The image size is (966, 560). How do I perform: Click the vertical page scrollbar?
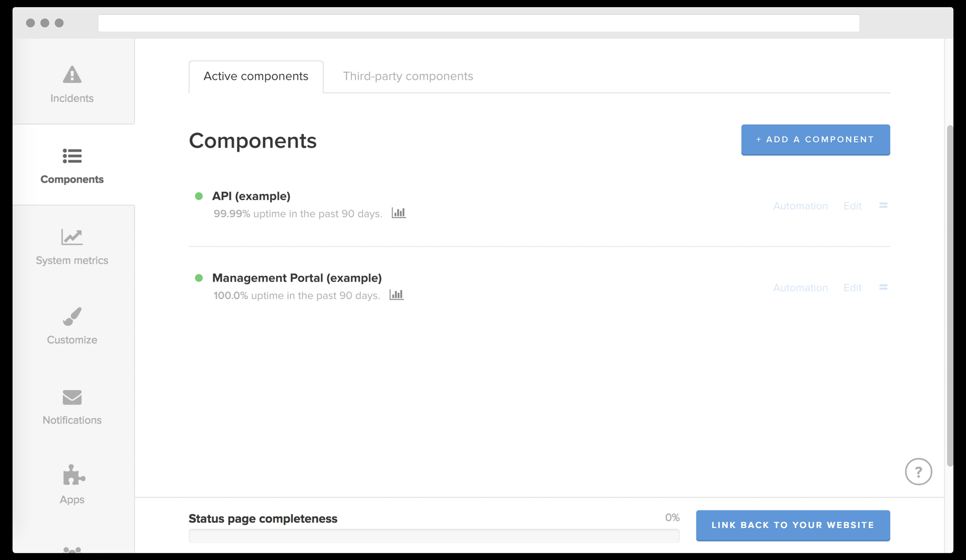tap(950, 295)
